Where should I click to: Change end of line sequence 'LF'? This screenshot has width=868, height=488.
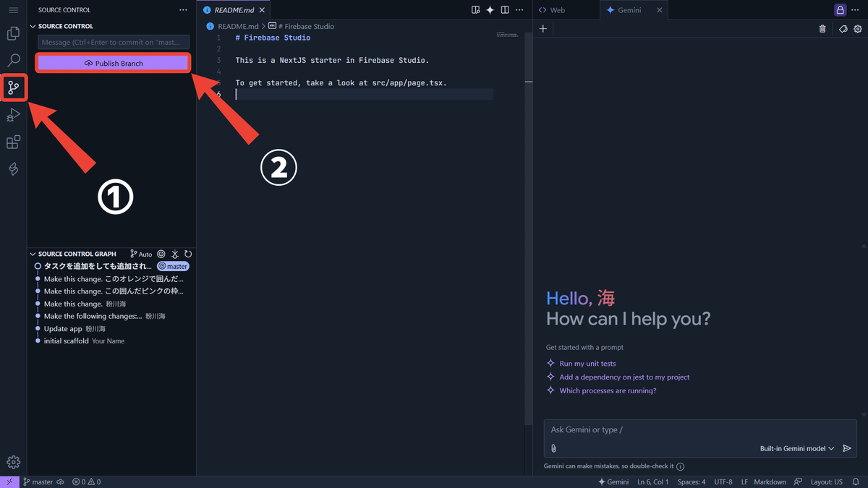[x=744, y=481]
